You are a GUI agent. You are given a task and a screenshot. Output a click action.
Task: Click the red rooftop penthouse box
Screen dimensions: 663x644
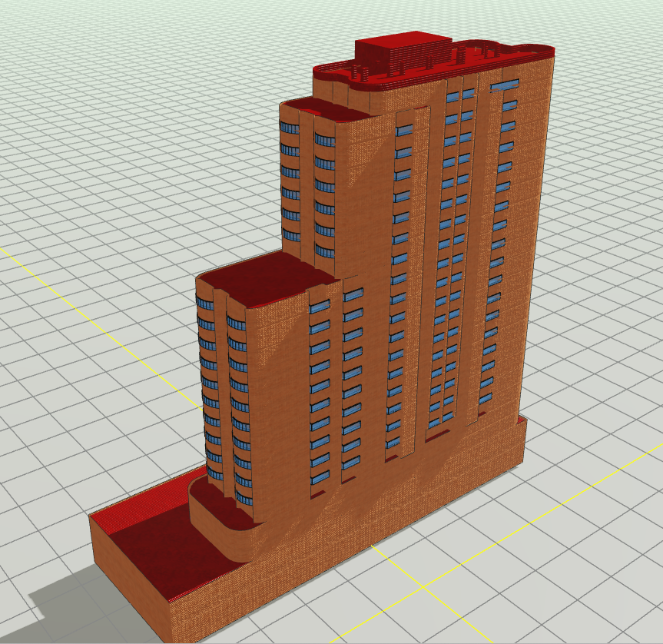pyautogui.click(x=401, y=50)
